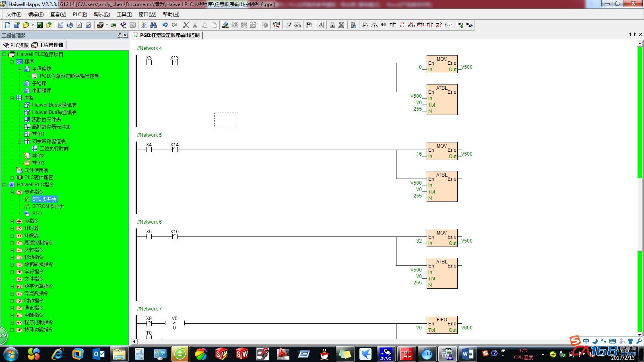Click the horizontal scrollbar left arrow
Viewport: 644px width, 362px height.
click(x=134, y=342)
